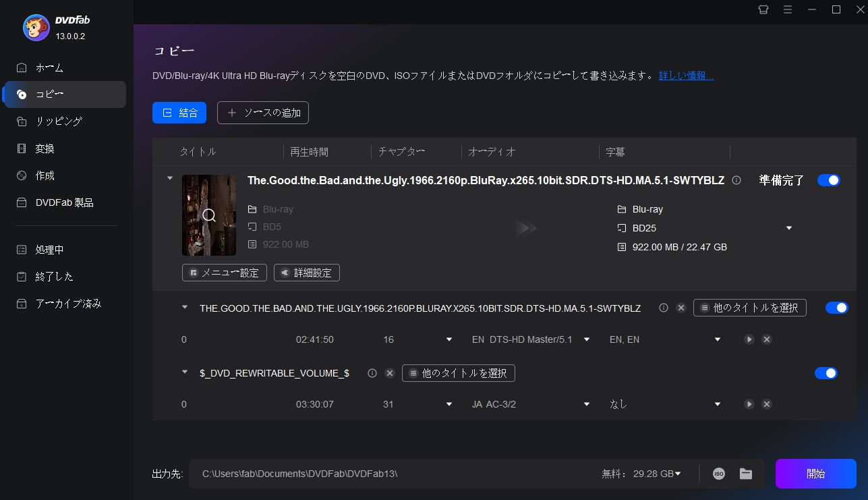
Task: Collapse the main source with its triangle
Action: 170,179
